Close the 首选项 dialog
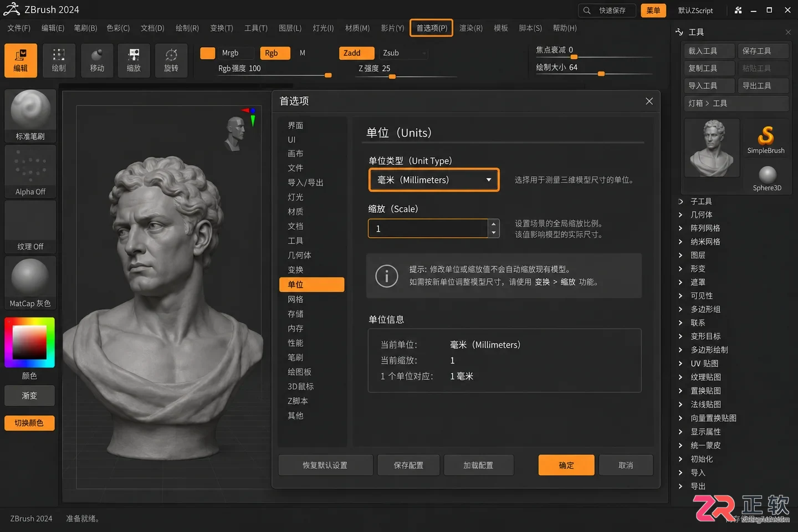This screenshot has width=798, height=532. [649, 101]
